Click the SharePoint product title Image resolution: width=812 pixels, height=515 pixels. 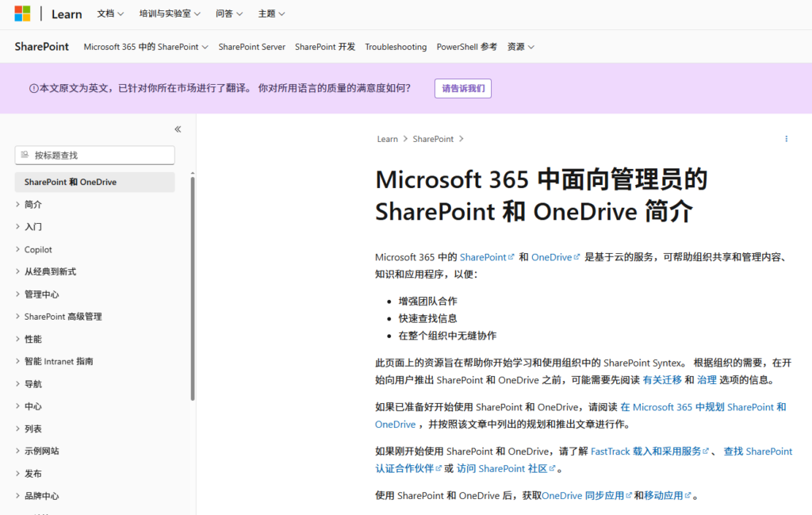(41, 47)
